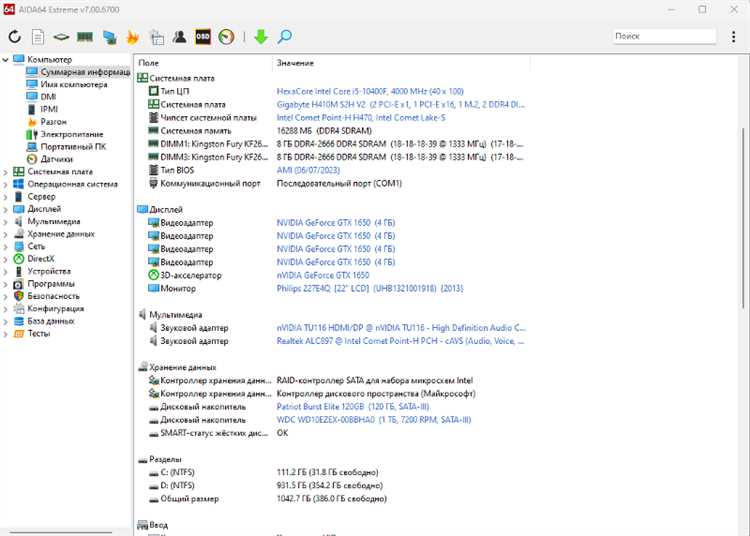Click the green download arrow icon
The width and height of the screenshot is (750, 536).
[261, 37]
